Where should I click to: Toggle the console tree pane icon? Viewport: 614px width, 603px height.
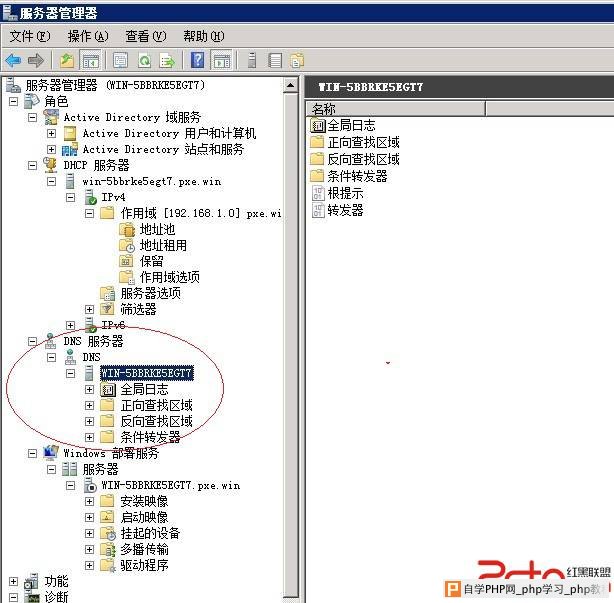pos(90,61)
